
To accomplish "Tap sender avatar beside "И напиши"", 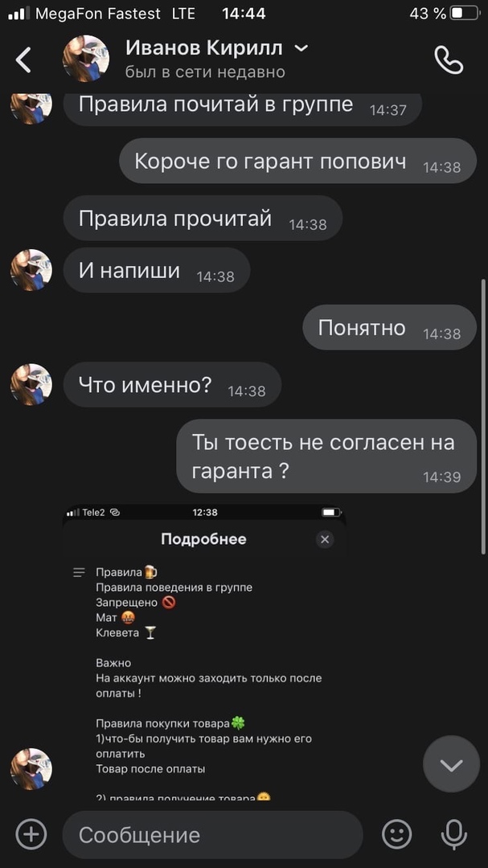I will (x=31, y=270).
